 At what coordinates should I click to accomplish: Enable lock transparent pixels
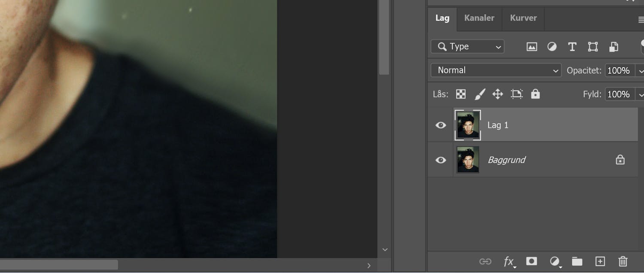(460, 94)
